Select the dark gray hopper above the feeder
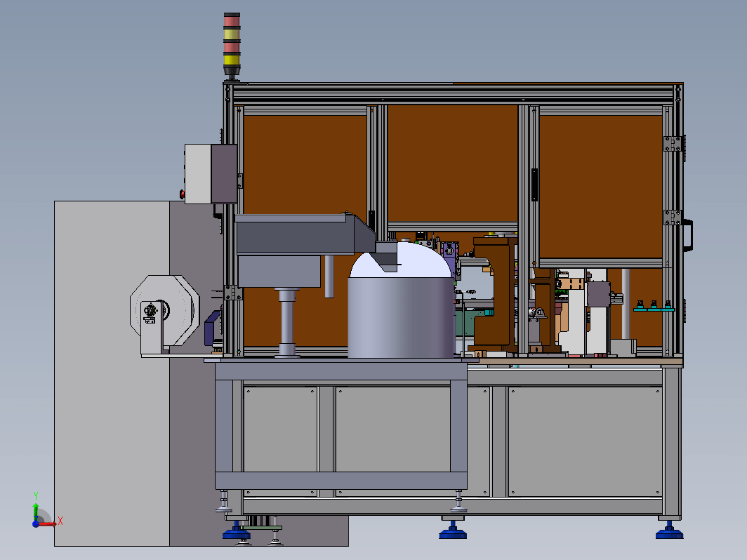The width and height of the screenshot is (747, 560). point(305,234)
